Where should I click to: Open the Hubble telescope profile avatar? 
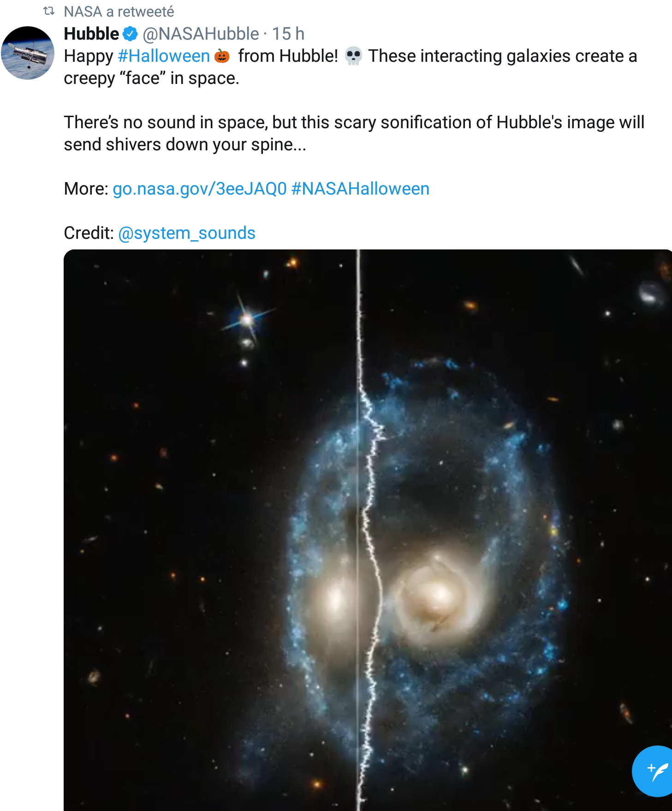[x=28, y=53]
